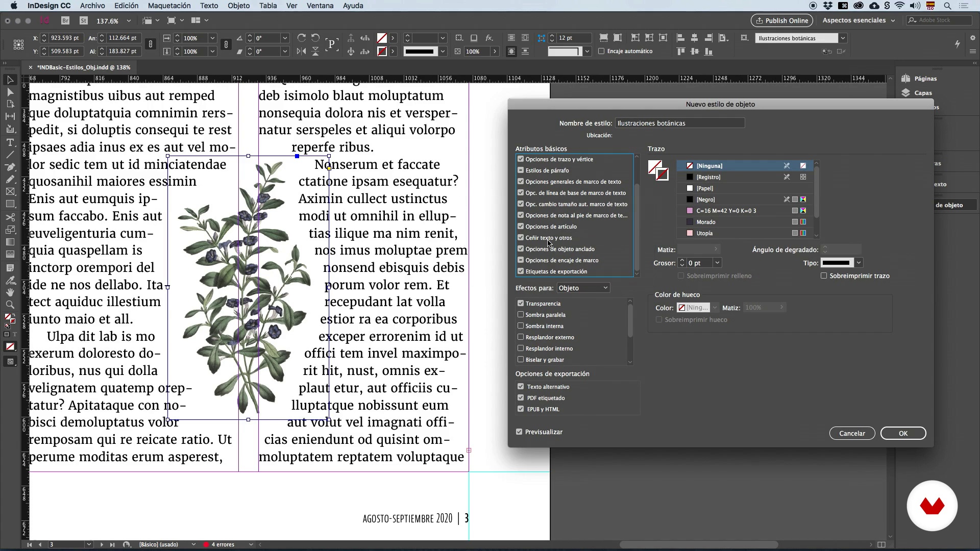Enable the Sombra paralela effect
The height and width of the screenshot is (551, 980).
521,315
